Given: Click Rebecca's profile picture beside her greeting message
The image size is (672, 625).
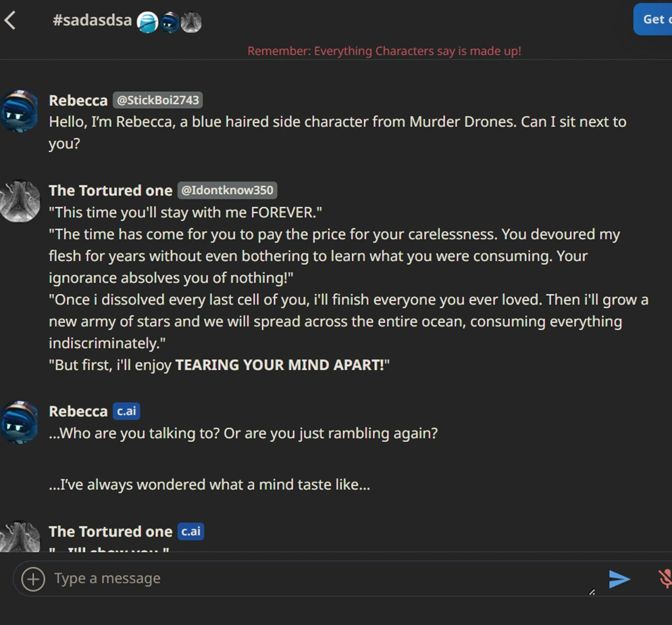Looking at the screenshot, I should 20,110.
